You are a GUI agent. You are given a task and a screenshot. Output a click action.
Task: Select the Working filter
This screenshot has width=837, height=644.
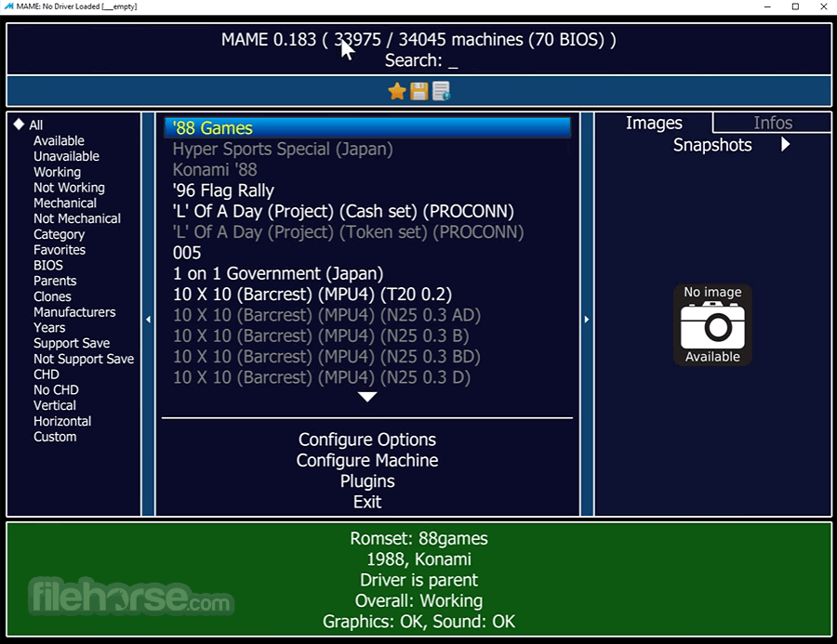point(57,172)
